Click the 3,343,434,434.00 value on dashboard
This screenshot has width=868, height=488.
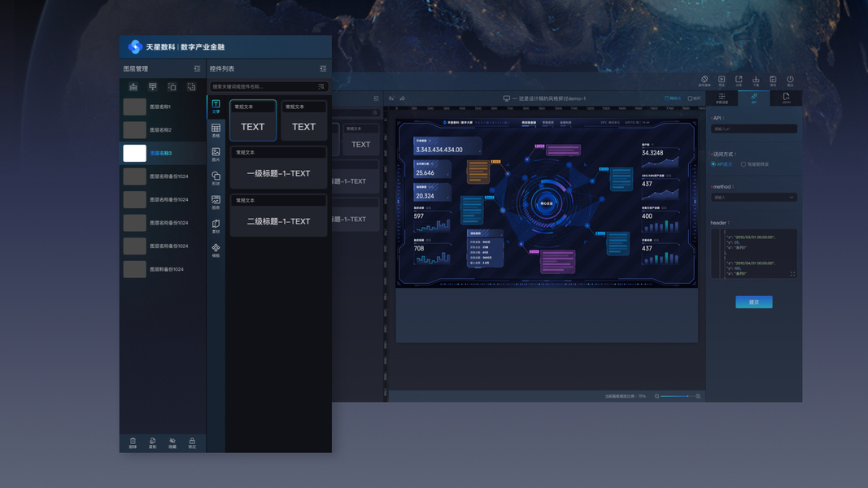[x=439, y=150]
